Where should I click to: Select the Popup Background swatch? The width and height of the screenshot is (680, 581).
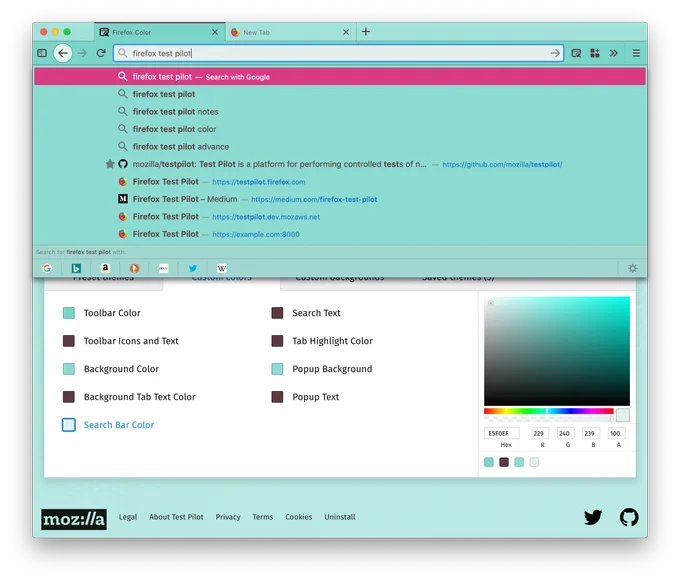pyautogui.click(x=277, y=369)
